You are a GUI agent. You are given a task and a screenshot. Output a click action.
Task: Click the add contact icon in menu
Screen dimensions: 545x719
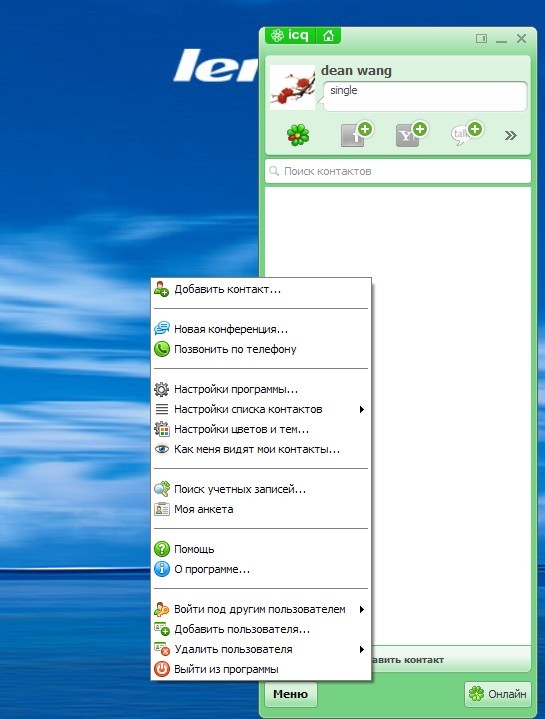(161, 289)
